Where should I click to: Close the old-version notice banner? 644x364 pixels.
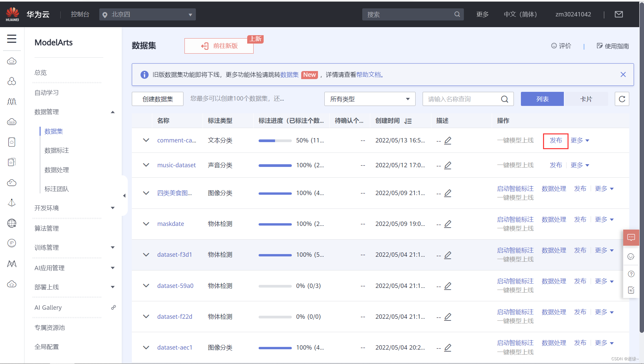(x=623, y=74)
